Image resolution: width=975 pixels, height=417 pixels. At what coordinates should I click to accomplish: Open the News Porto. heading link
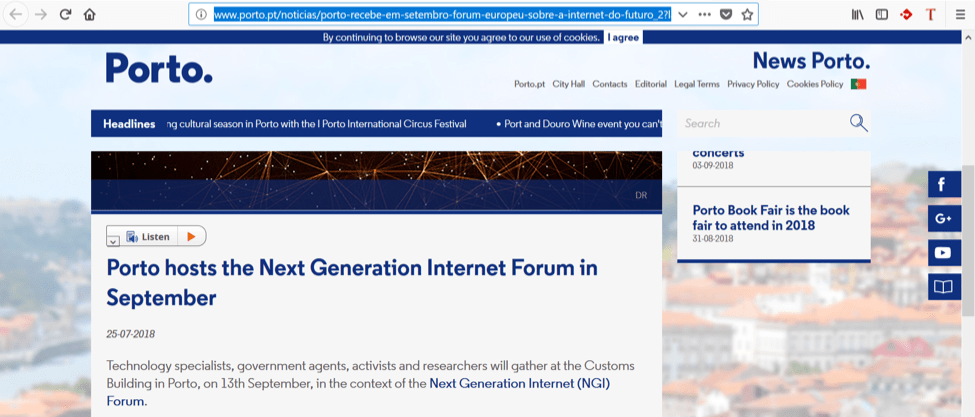pyautogui.click(x=811, y=61)
